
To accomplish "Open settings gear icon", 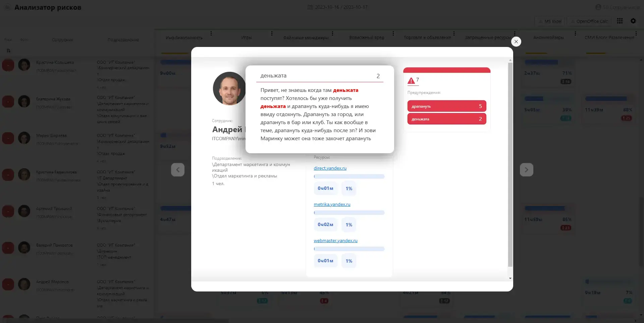I will pos(633,21).
